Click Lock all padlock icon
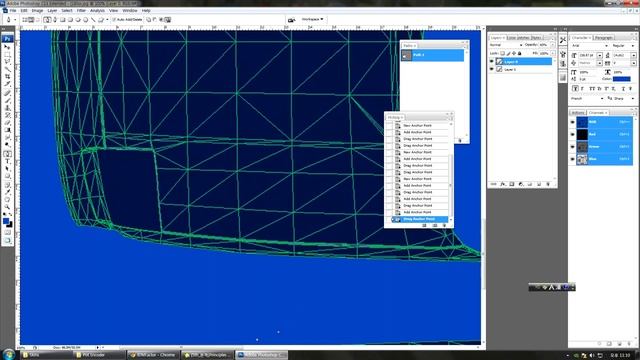This screenshot has height=360, width=640. [x=519, y=53]
